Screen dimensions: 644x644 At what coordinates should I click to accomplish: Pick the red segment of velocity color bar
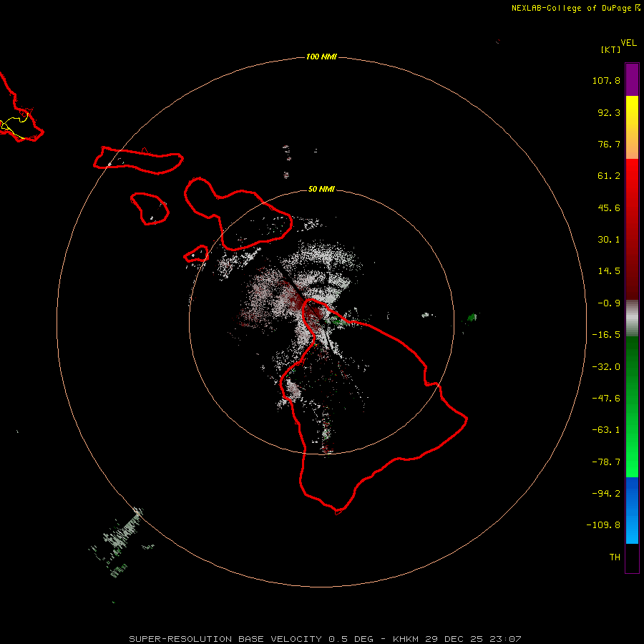[632, 229]
